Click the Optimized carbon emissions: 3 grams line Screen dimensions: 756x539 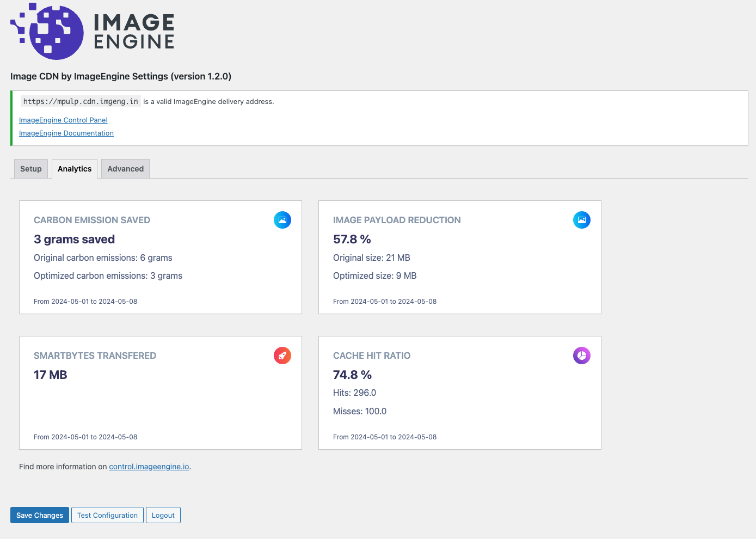(108, 275)
